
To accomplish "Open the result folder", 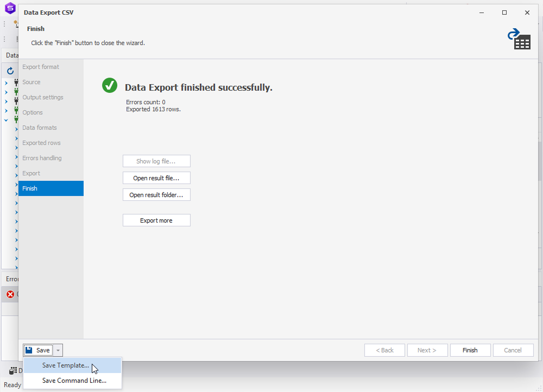I will [x=156, y=195].
